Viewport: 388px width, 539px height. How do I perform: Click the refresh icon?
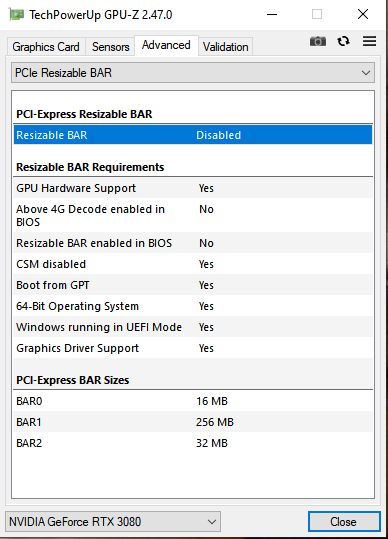point(343,41)
